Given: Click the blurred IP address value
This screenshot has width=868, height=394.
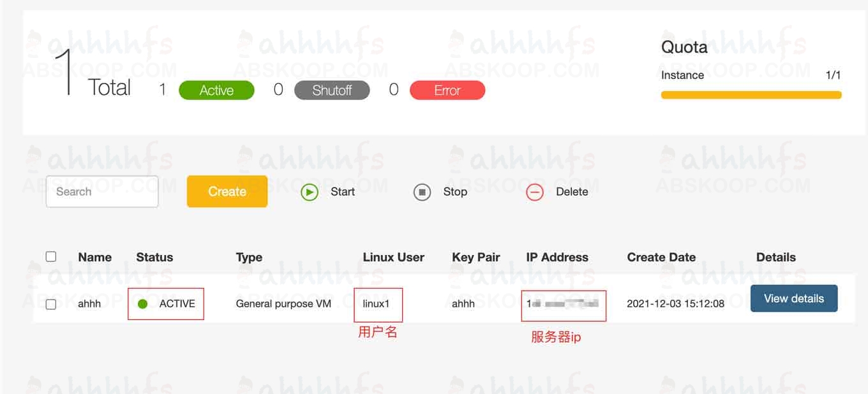Looking at the screenshot, I should click(x=563, y=304).
